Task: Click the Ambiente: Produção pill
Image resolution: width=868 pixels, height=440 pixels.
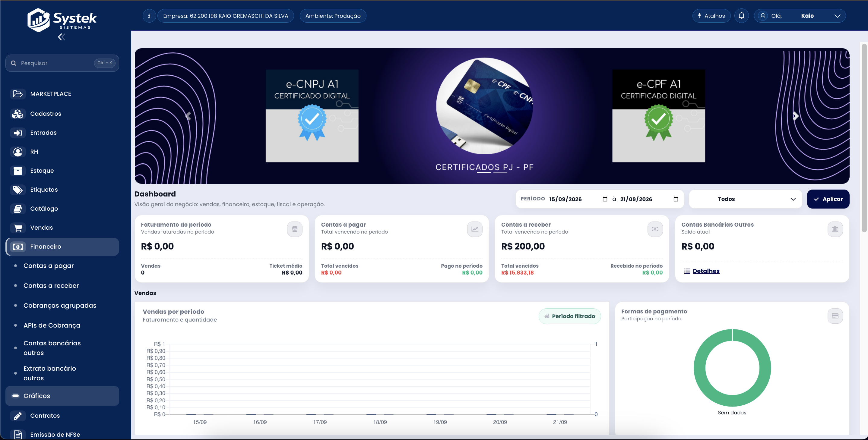Action: pyautogui.click(x=333, y=16)
